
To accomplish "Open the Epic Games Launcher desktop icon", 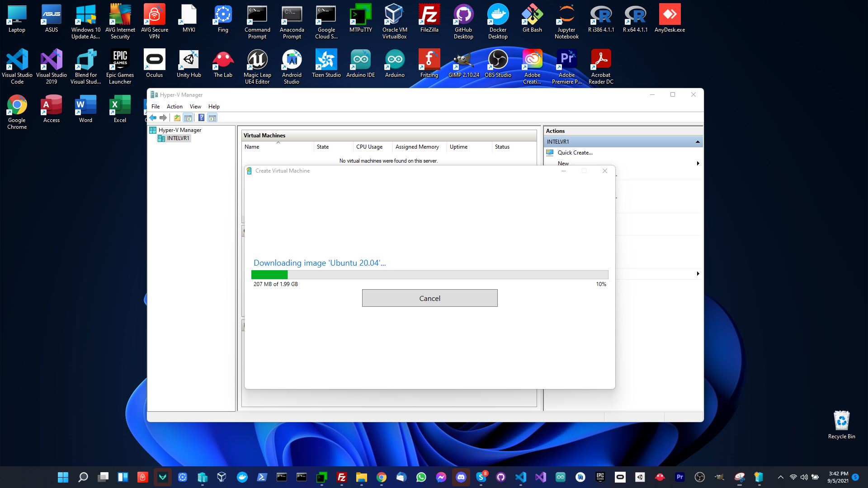I will pyautogui.click(x=120, y=66).
